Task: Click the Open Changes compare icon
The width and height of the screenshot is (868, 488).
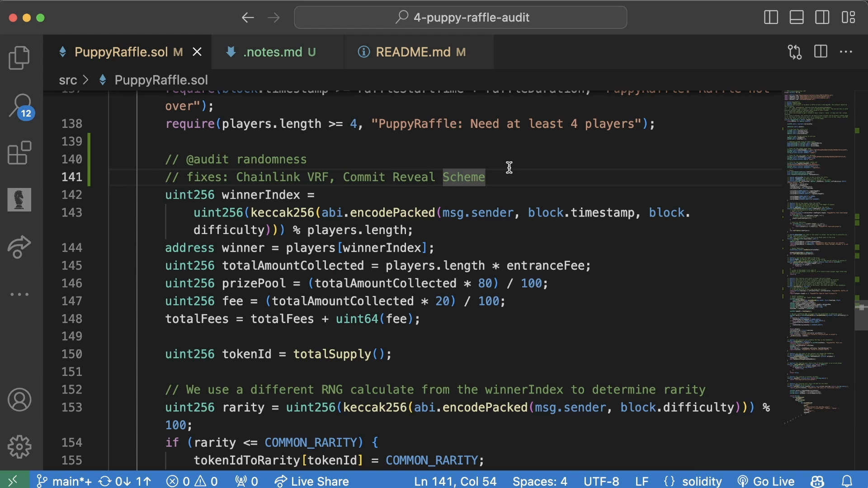Action: (x=794, y=52)
